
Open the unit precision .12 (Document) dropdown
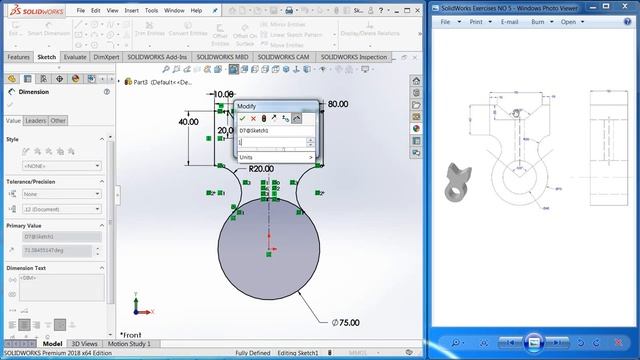(62, 209)
